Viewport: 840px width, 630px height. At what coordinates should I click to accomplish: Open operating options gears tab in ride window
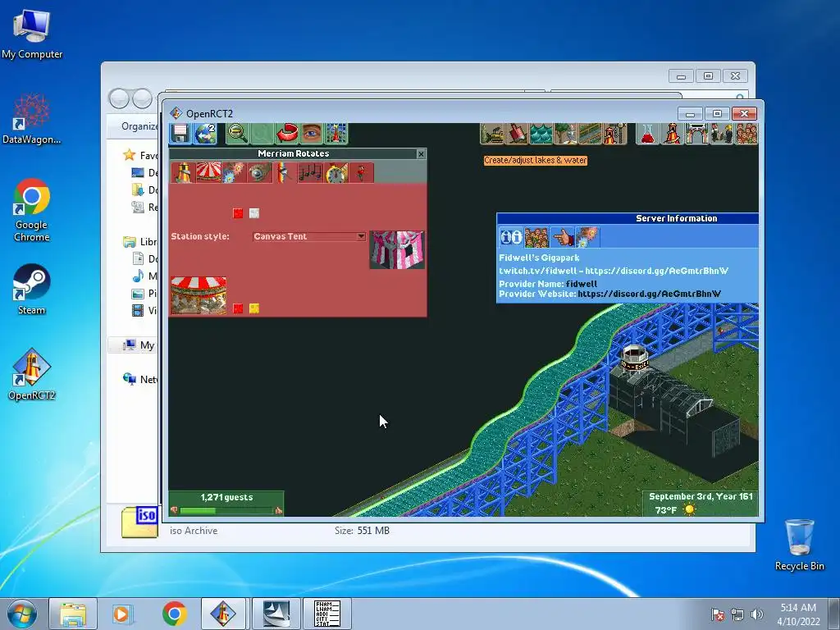coord(234,172)
